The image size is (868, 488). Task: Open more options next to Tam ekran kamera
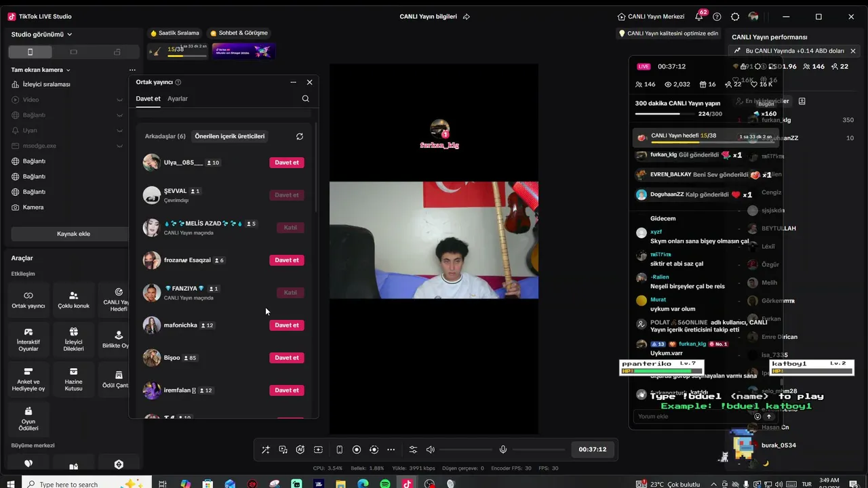132,70
